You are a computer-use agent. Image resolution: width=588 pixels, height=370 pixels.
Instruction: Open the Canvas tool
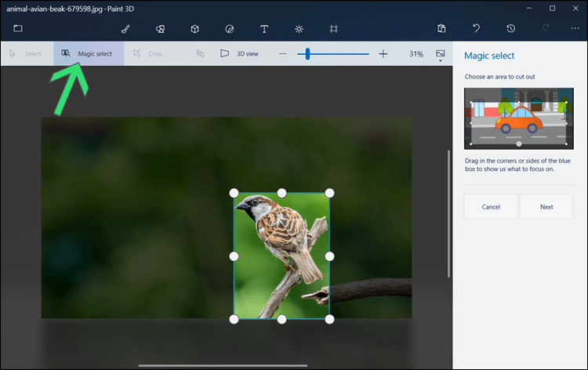333,29
